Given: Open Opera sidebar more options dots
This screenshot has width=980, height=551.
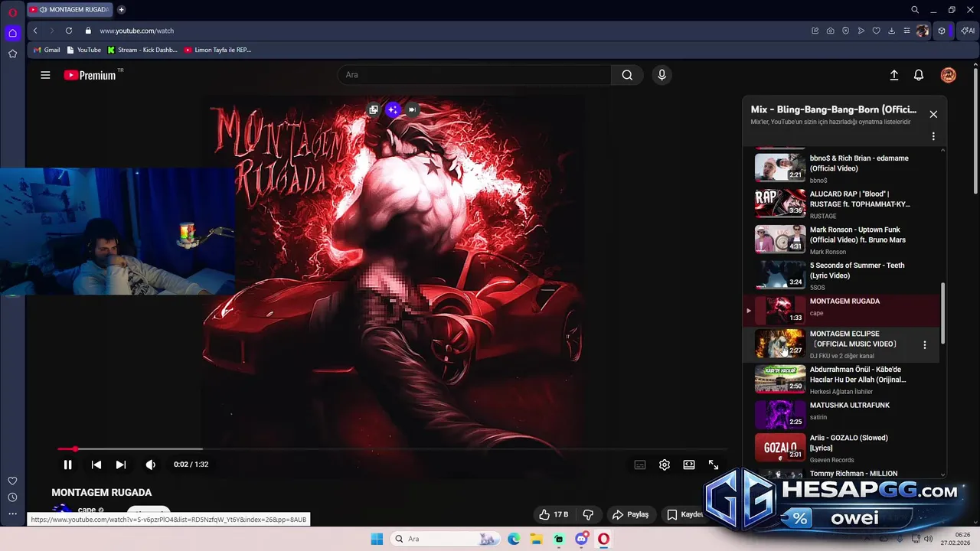Looking at the screenshot, I should [x=12, y=514].
